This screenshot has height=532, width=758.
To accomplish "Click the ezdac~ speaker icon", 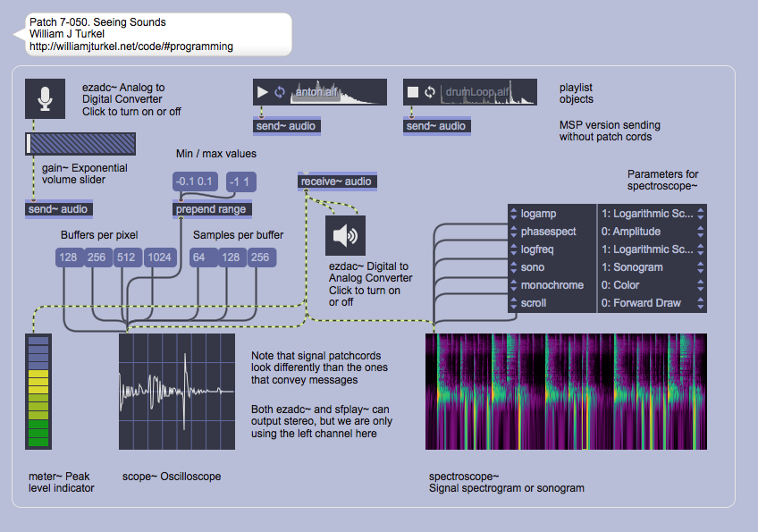I will (x=346, y=236).
